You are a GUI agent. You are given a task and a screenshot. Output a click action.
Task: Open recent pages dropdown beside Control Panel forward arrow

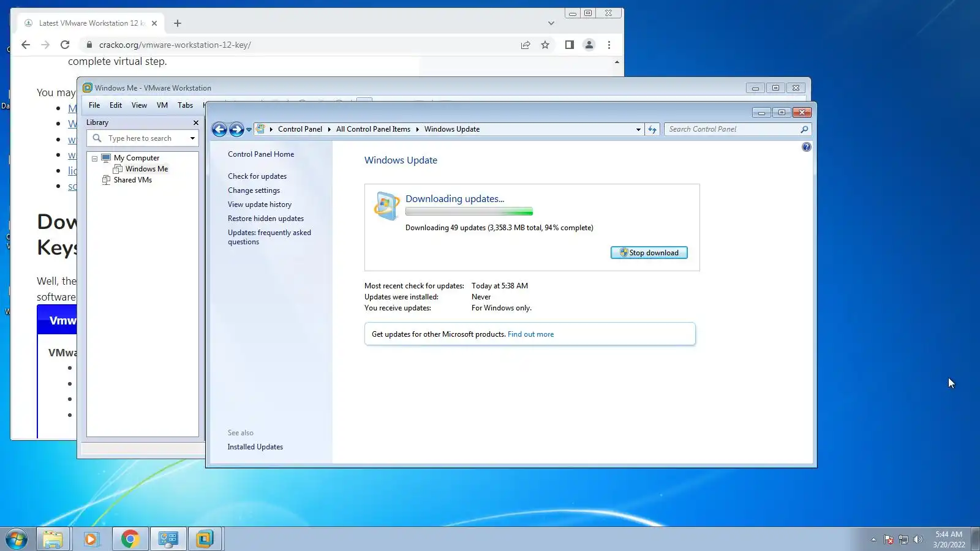249,130
